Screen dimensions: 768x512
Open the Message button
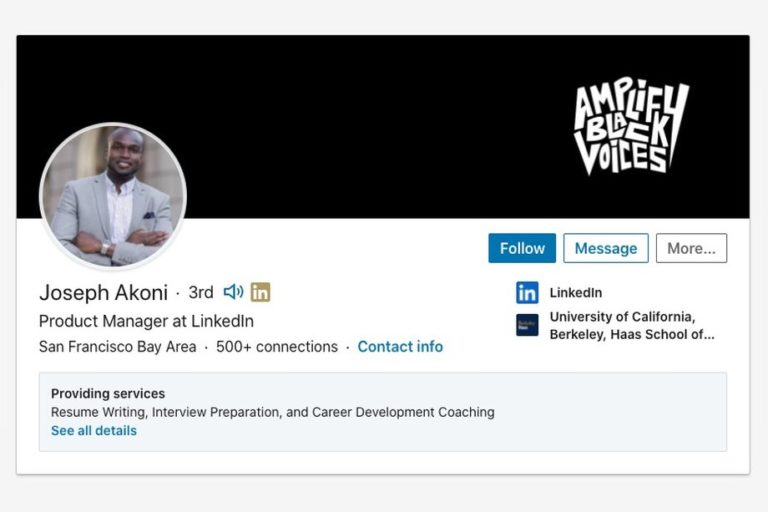point(606,248)
